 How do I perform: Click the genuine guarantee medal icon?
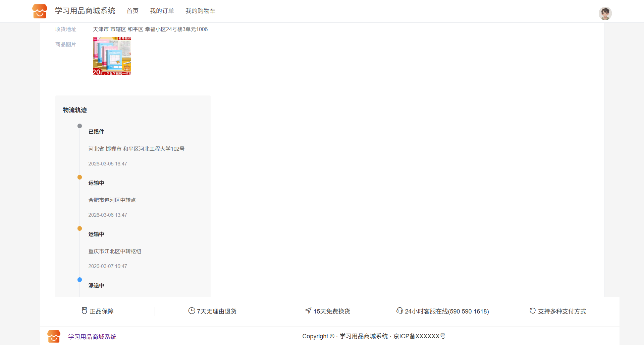84,311
